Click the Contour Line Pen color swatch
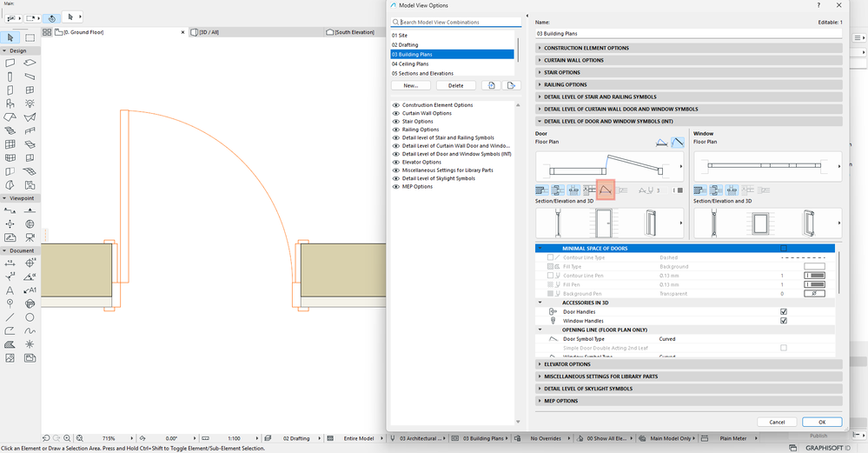 click(x=814, y=276)
